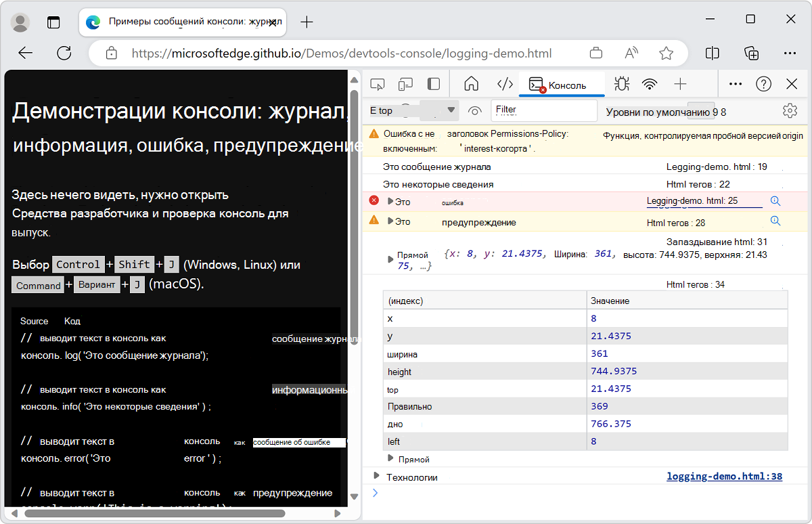Select the Это некоторые сведения message
Image resolution: width=812 pixels, height=524 pixels.
coord(438,184)
